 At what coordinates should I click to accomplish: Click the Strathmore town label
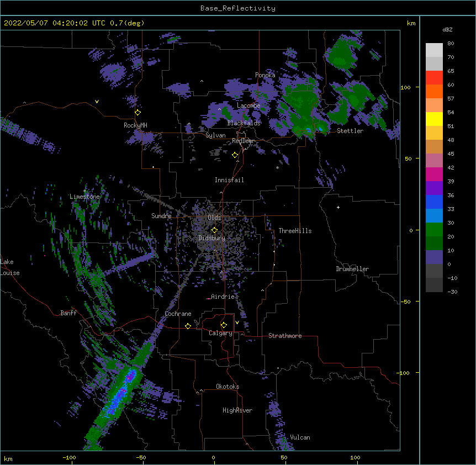click(285, 336)
